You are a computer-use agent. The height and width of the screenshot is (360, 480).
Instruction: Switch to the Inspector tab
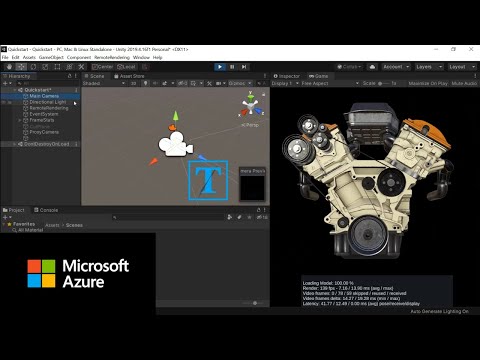coord(286,76)
